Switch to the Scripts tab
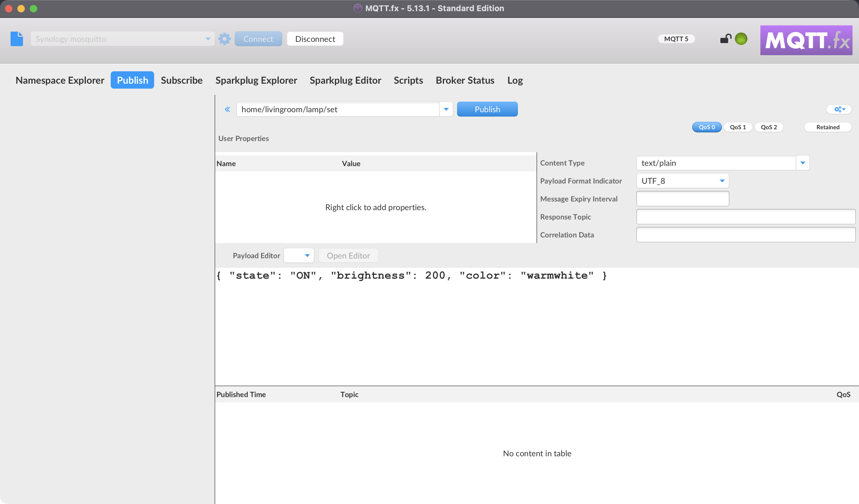Screen dimensions: 859x504 point(408,80)
